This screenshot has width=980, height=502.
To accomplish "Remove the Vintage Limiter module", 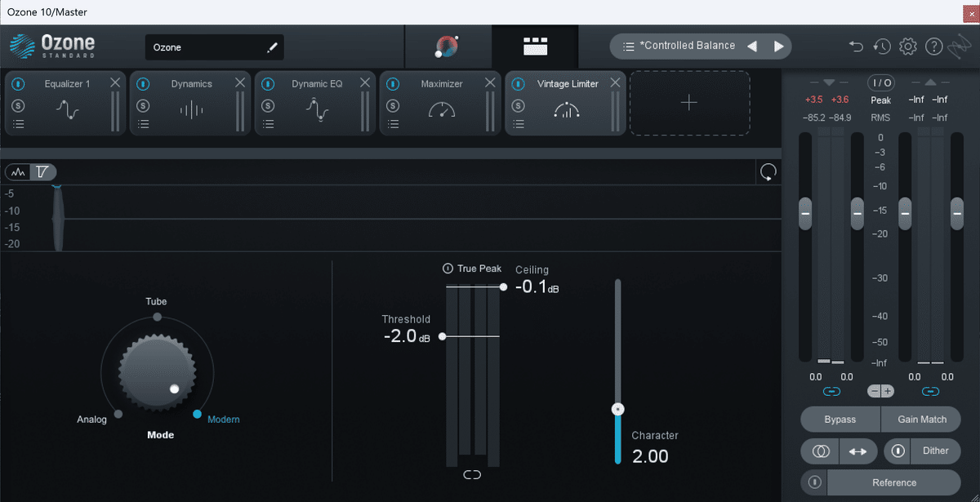I will pos(615,82).
